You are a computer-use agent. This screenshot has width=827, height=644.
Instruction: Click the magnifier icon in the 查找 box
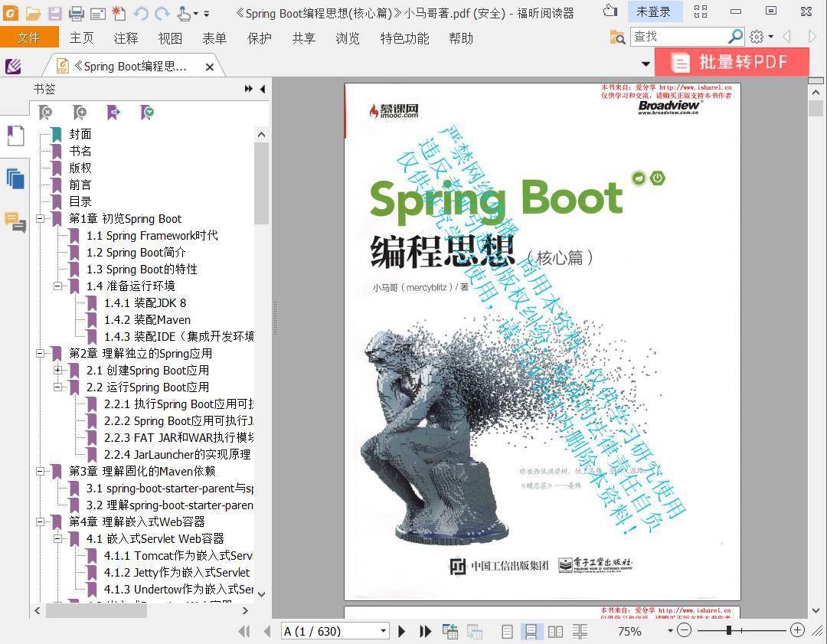coord(735,37)
